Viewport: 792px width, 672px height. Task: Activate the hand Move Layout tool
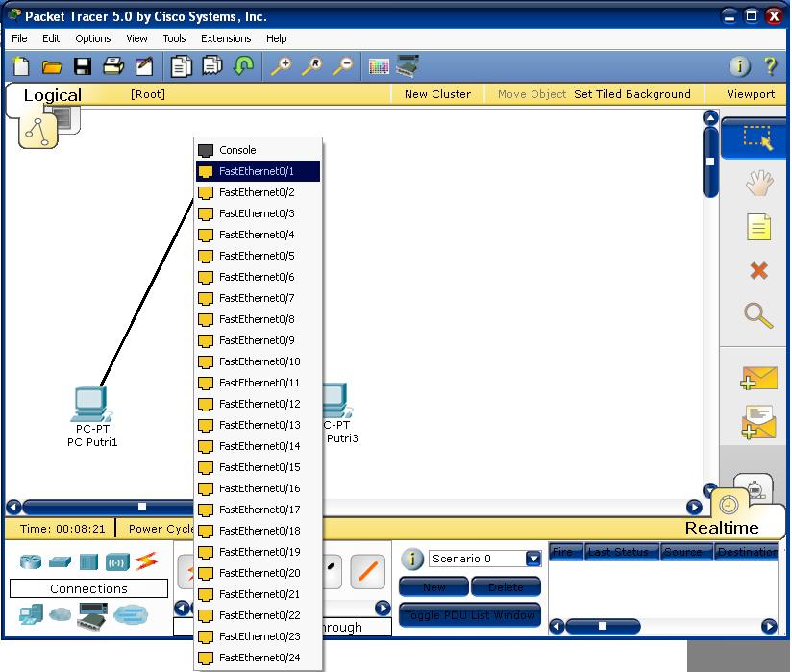pos(758,183)
